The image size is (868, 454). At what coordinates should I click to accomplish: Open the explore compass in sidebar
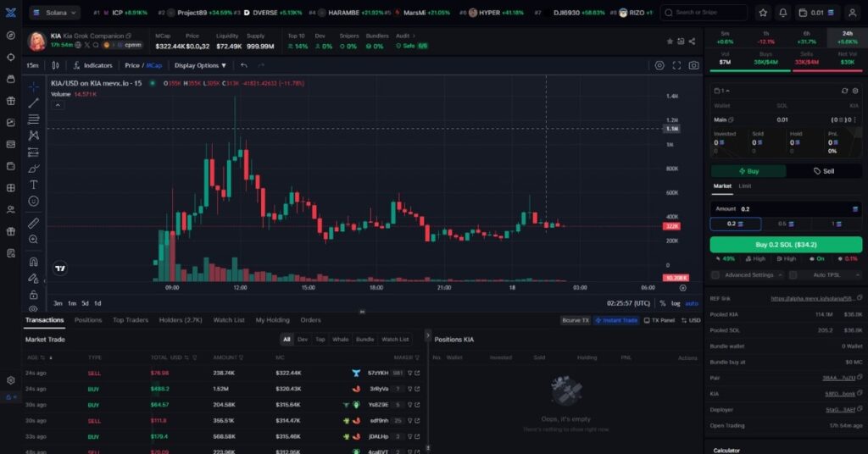click(x=10, y=36)
